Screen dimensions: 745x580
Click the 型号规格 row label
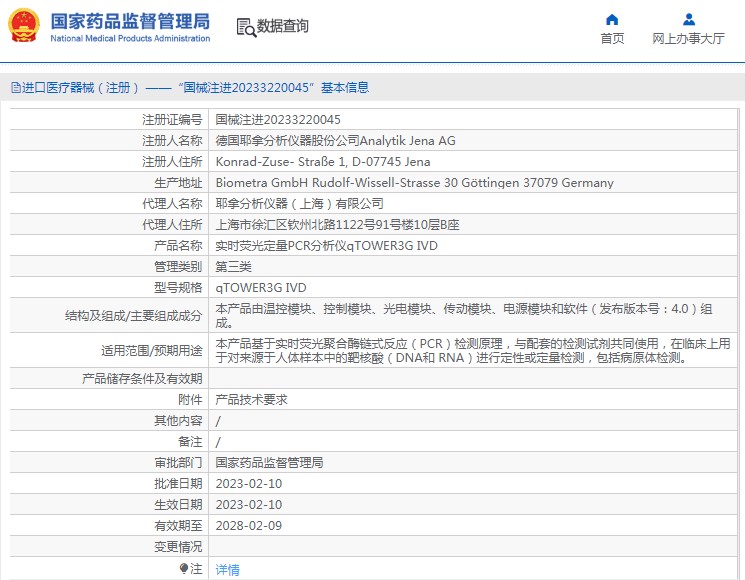pos(178,287)
